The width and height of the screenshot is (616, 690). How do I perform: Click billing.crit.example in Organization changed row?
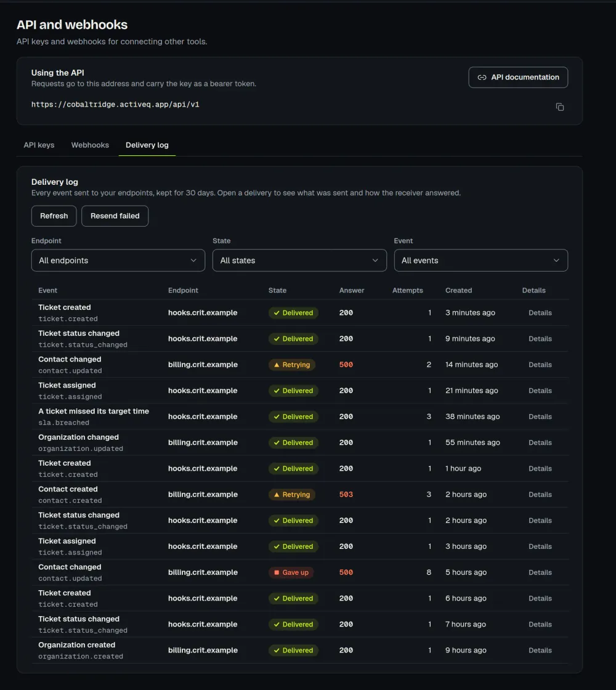point(203,443)
